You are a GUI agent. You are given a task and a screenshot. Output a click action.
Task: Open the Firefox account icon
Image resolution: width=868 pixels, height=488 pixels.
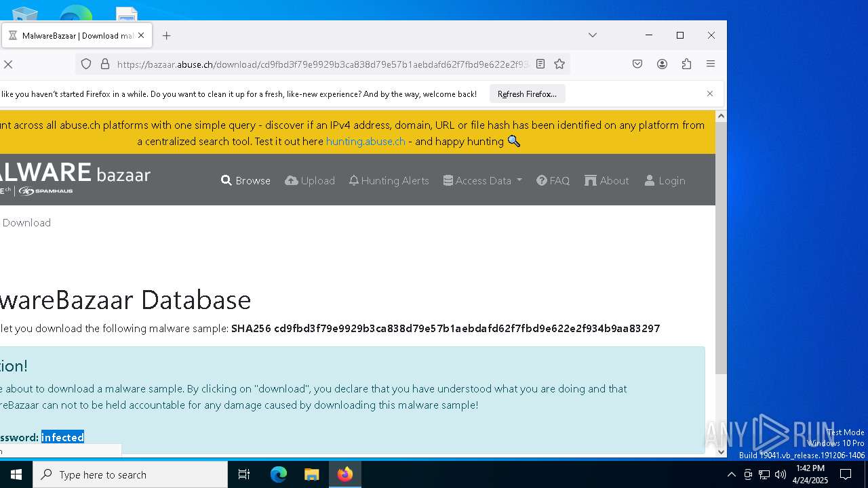[662, 64]
